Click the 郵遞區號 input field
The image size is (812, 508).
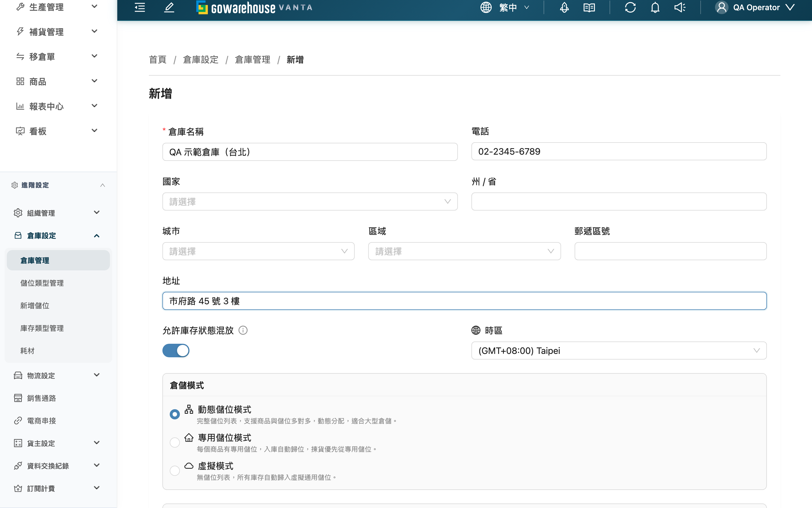click(670, 251)
